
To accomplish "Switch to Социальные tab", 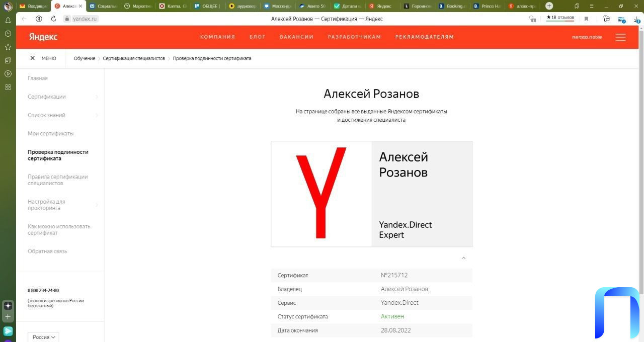I will pyautogui.click(x=103, y=6).
